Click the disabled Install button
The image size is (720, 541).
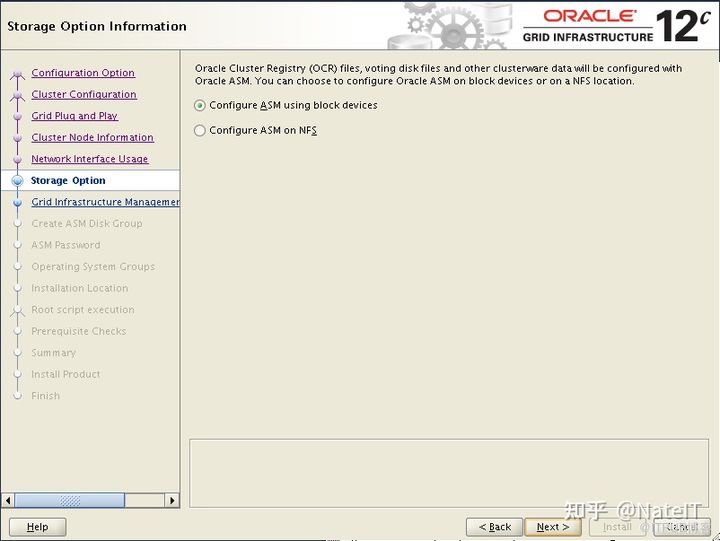(617, 527)
